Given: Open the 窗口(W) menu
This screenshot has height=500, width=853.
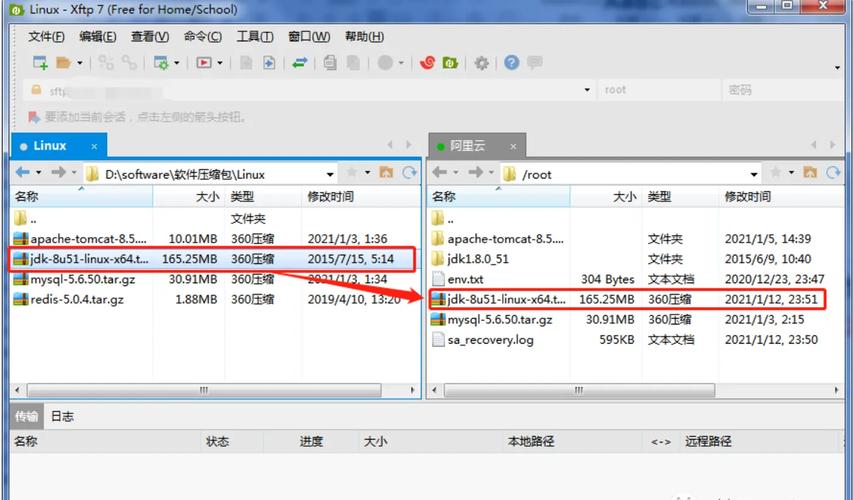Looking at the screenshot, I should 309,36.
